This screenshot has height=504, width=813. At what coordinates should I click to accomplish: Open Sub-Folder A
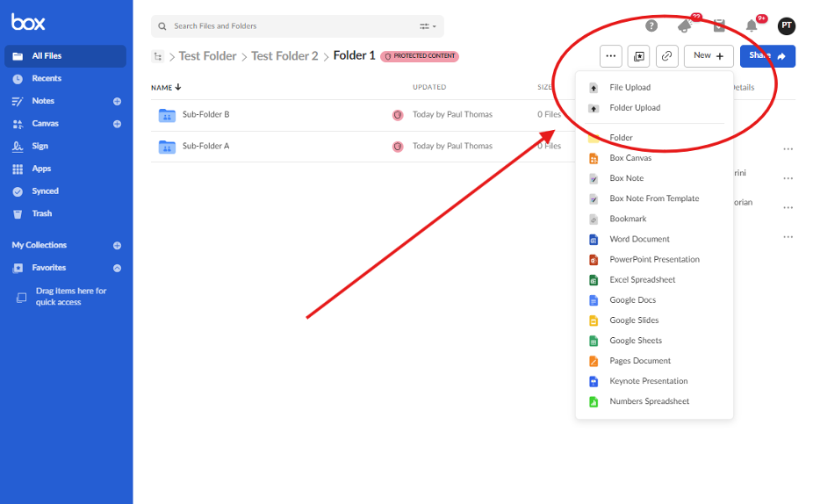tap(205, 147)
